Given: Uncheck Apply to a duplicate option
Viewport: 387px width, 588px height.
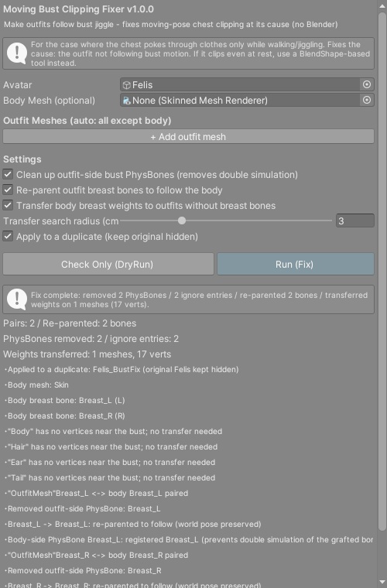Looking at the screenshot, I should click(x=8, y=236).
